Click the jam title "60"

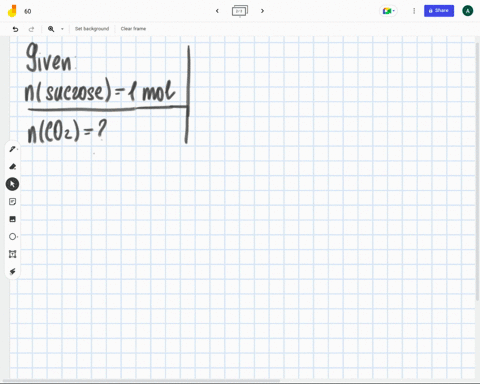pos(28,11)
